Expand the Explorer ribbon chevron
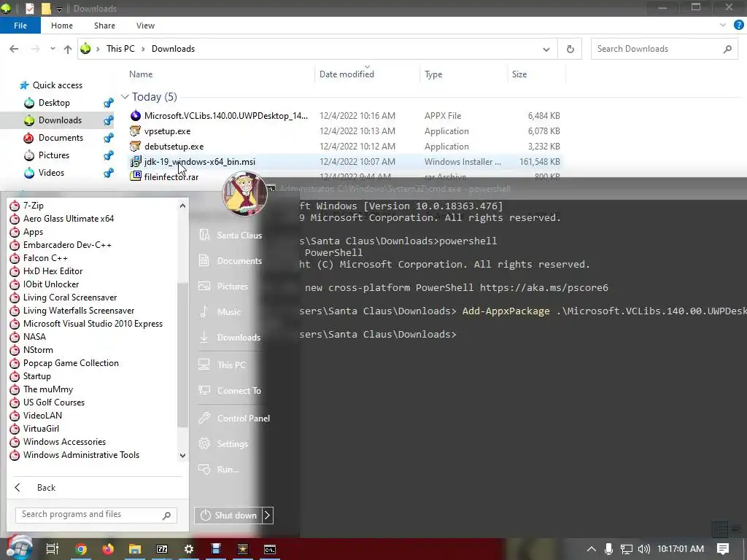 click(x=723, y=26)
